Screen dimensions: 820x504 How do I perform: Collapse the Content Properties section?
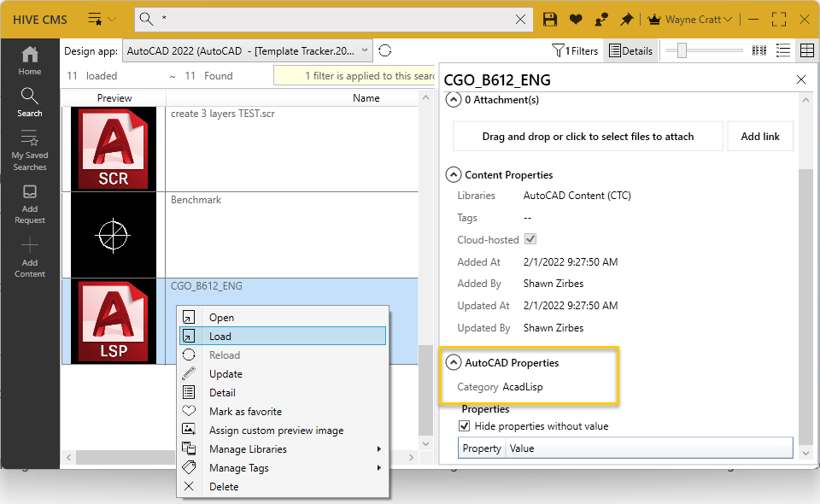(454, 174)
